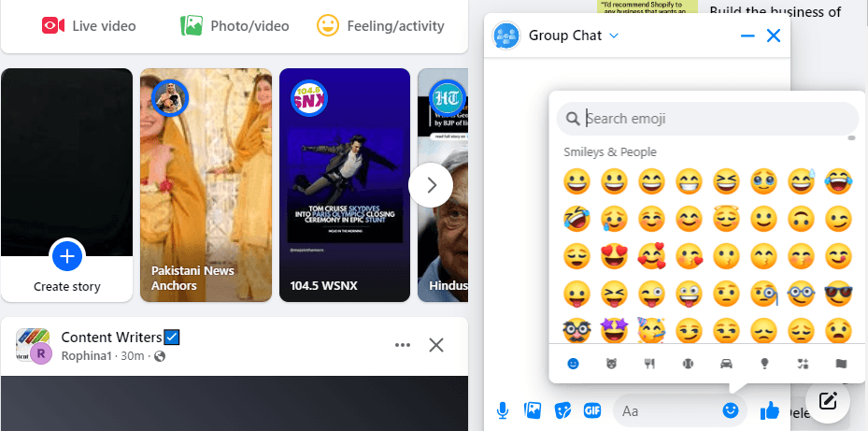Screen dimensions: 868x431
Task: Show next stories with arrow button
Action: (431, 185)
